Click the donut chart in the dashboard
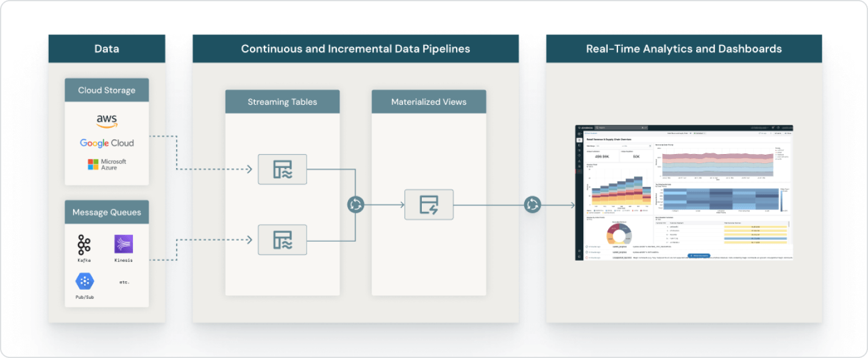868x358 pixels. [x=619, y=233]
